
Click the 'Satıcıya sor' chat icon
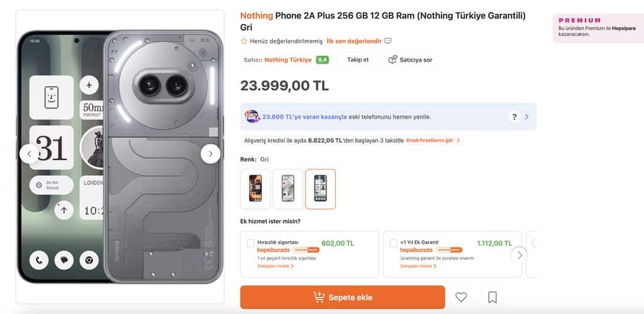click(x=393, y=60)
